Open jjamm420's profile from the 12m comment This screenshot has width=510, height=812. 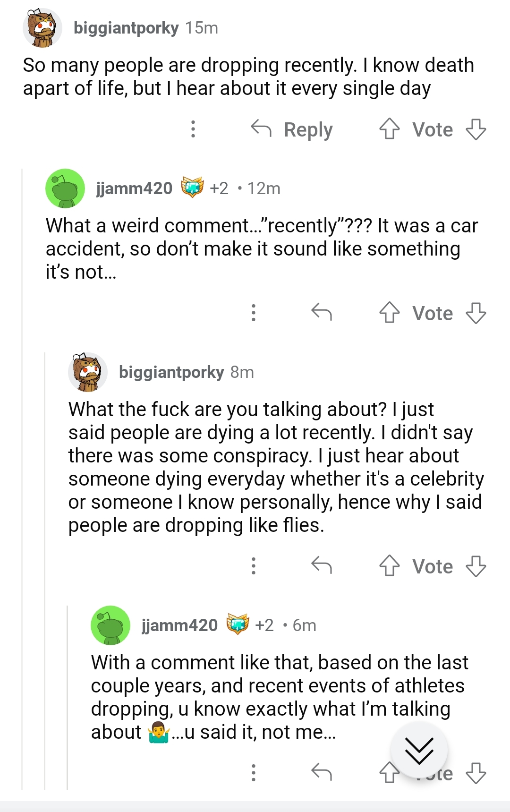click(135, 188)
